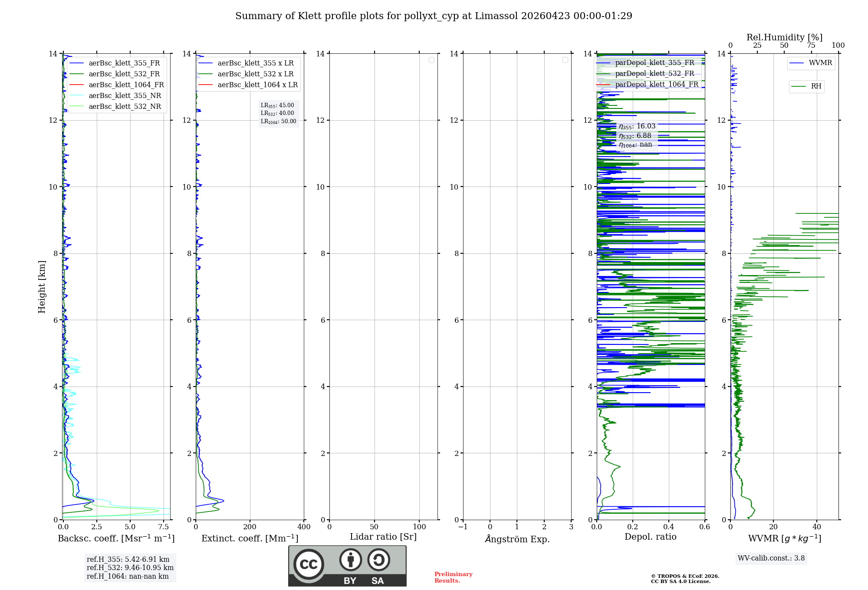Click the aerBsc_klett_532_NR legend entry

pos(125,107)
